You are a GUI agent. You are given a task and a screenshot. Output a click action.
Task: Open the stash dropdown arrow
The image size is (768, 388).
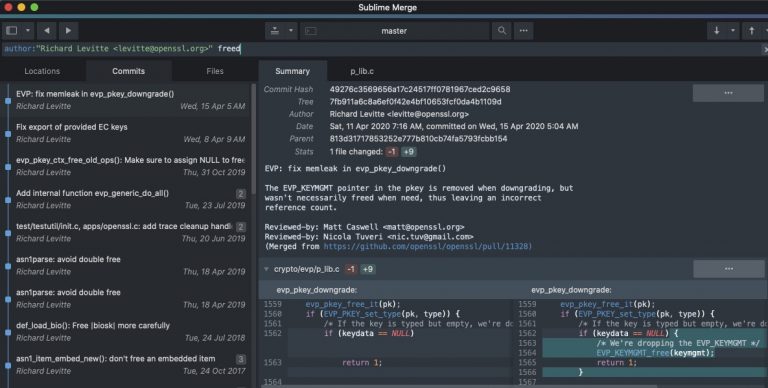point(290,30)
